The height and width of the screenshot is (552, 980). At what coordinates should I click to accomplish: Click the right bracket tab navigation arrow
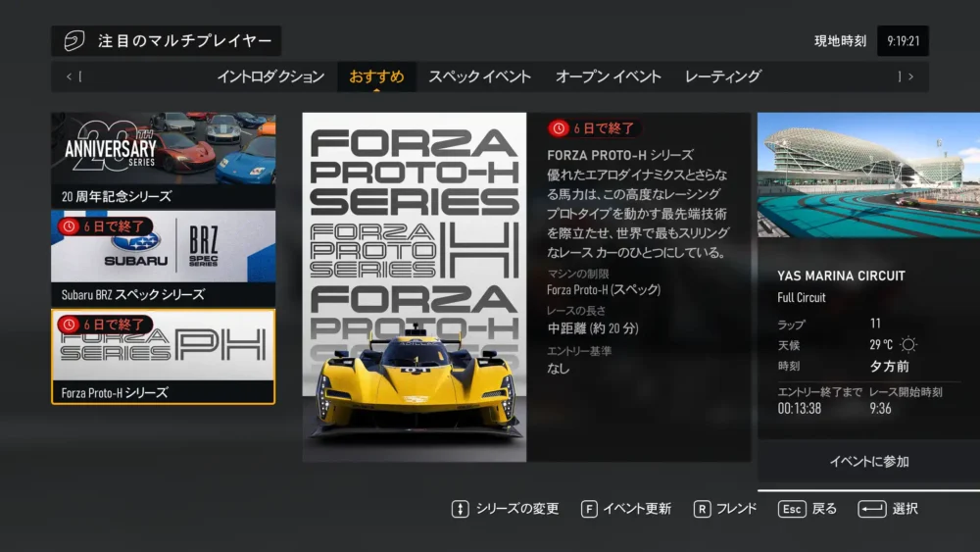pos(906,76)
